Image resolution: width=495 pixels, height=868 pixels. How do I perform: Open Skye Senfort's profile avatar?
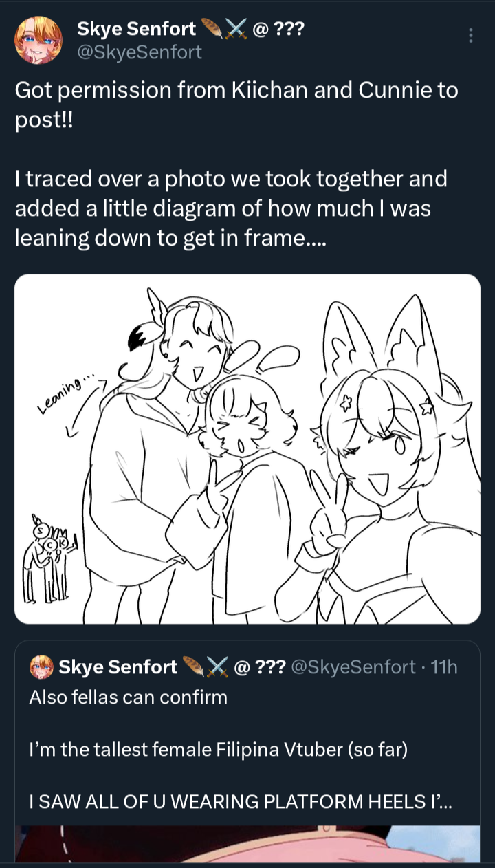[37, 39]
